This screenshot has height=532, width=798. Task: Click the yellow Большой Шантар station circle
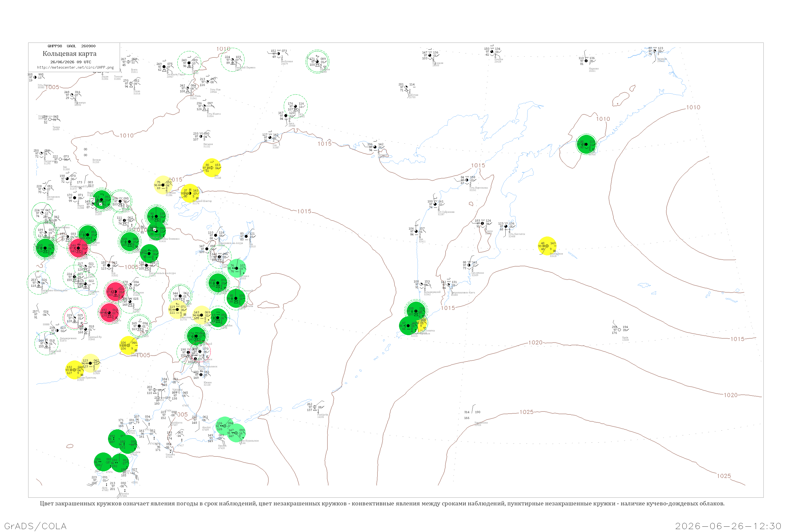pyautogui.click(x=190, y=193)
